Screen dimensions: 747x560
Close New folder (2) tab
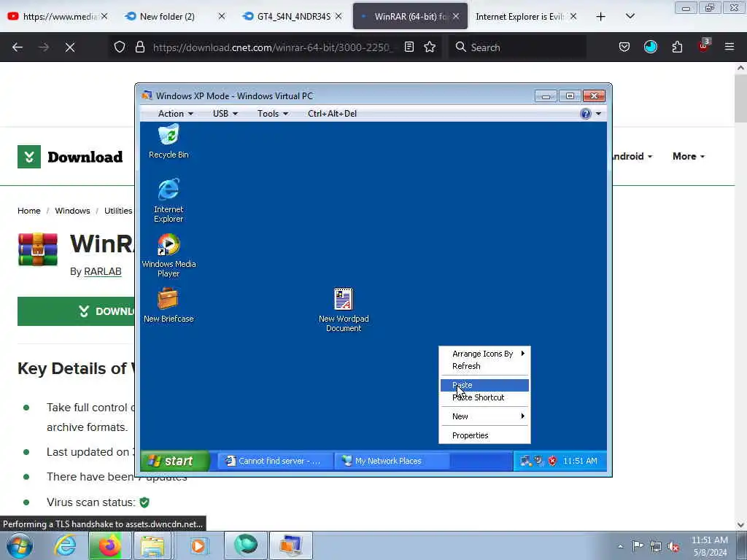(222, 16)
